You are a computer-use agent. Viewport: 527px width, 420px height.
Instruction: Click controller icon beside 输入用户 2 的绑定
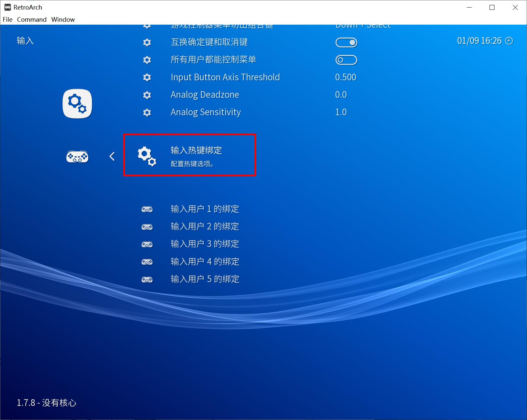[x=147, y=227]
